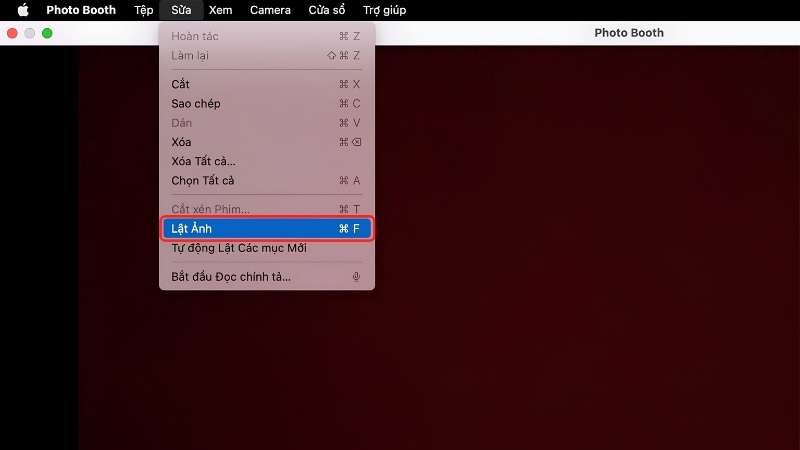Start dictation via Bắt đầu Đọc chính tả...

(x=267, y=277)
